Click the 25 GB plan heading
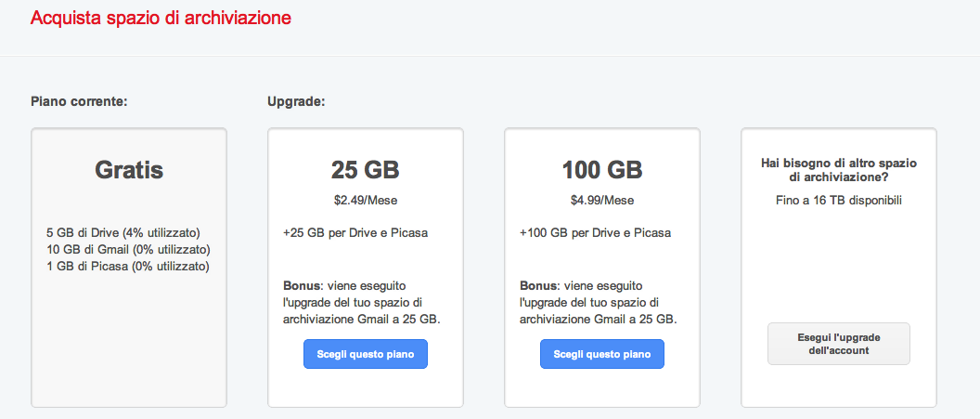Image resolution: width=980 pixels, height=419 pixels. 365,169
